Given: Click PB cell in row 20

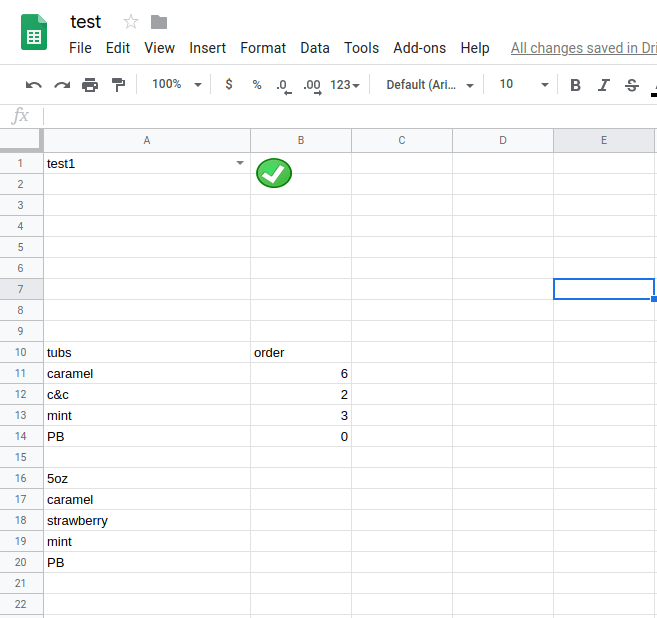Looking at the screenshot, I should pos(147,562).
